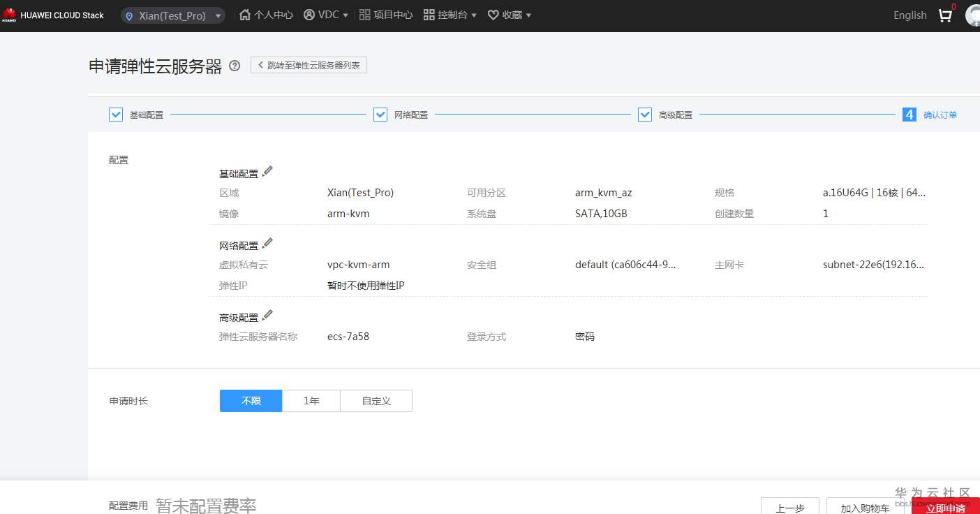Click the 网络配置 step checkmark icon

380,115
